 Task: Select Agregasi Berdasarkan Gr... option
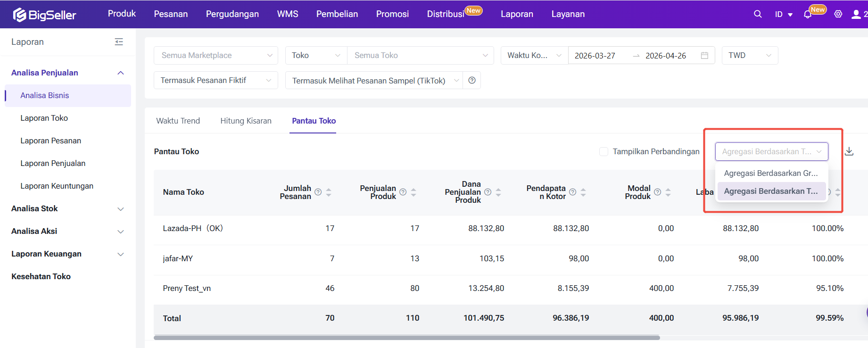tap(771, 173)
